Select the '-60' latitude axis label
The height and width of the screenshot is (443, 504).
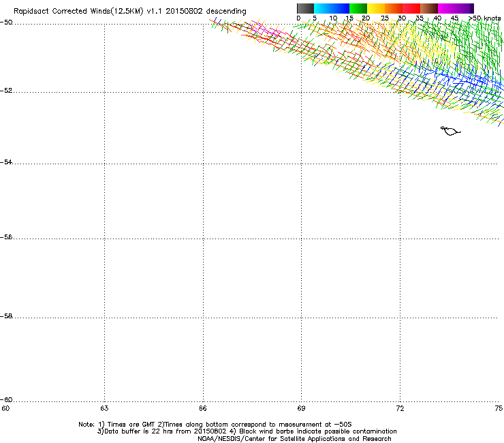[6, 399]
